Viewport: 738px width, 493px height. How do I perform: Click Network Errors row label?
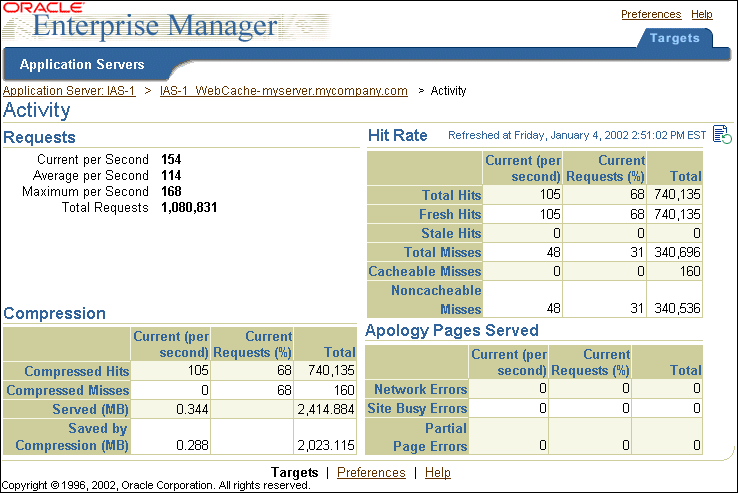[x=421, y=389]
